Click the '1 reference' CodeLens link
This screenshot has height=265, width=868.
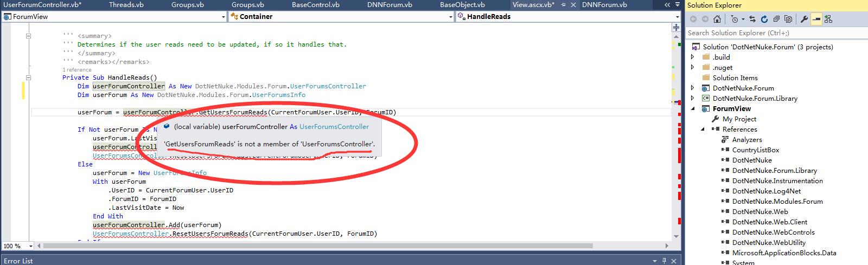click(x=77, y=70)
